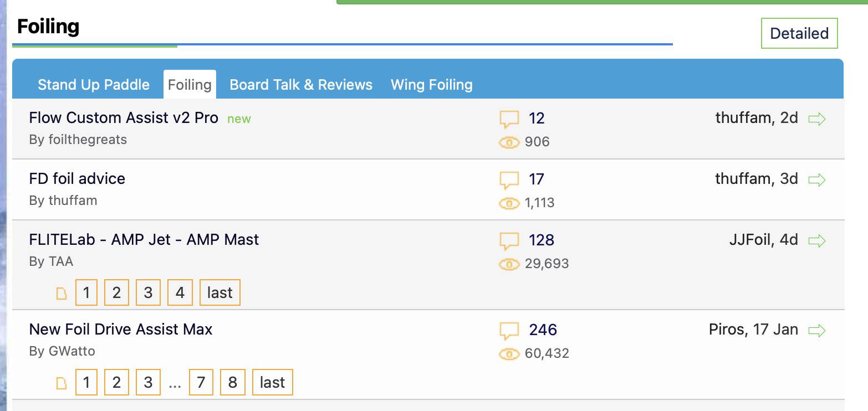868x411 pixels.
Task: Click green arrow on FLITELab AMP Jet row
Action: click(817, 240)
